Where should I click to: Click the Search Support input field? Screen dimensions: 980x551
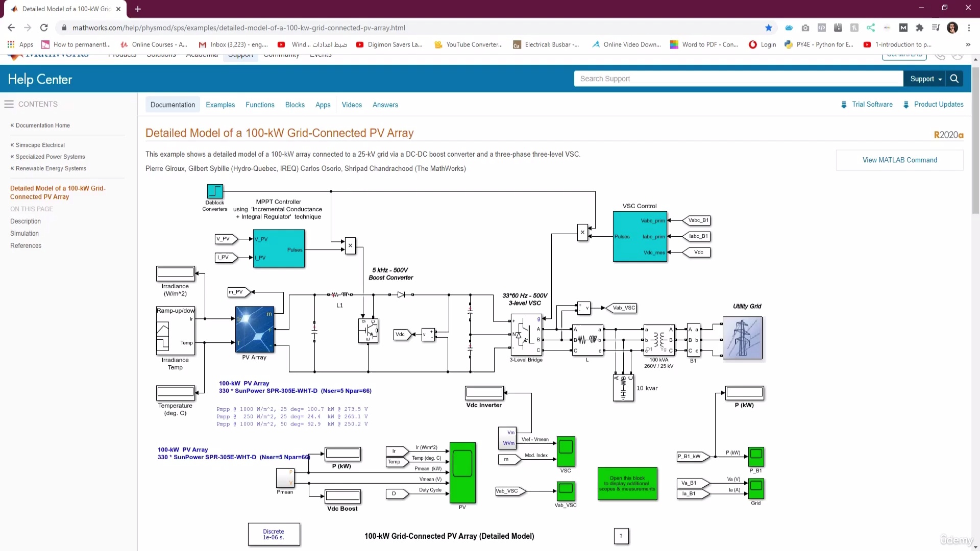[x=738, y=79]
